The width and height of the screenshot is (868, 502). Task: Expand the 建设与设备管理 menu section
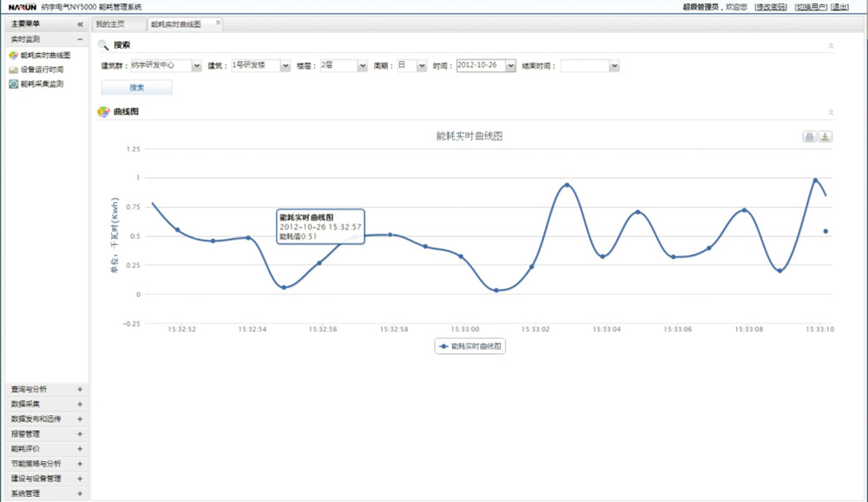pyautogui.click(x=80, y=479)
